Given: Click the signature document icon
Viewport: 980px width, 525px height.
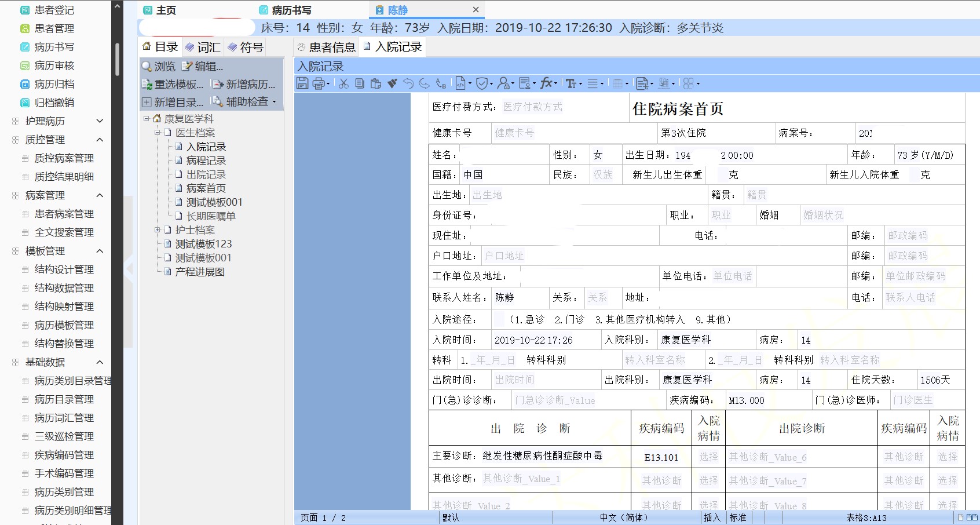Looking at the screenshot, I should 525,83.
